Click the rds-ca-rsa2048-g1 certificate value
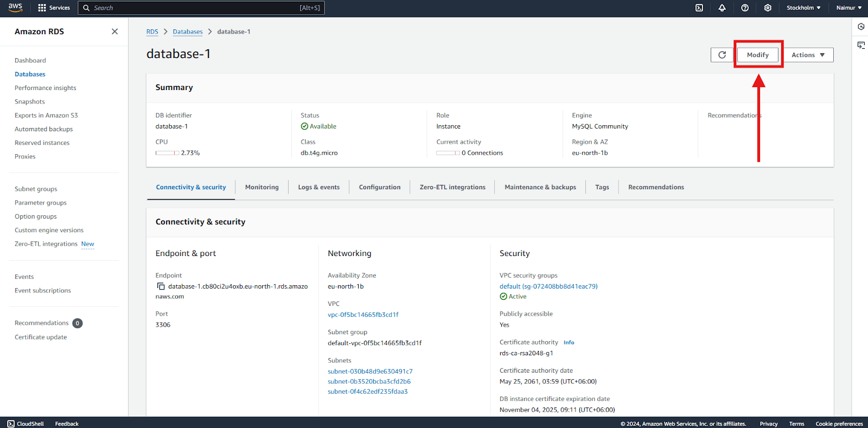 [526, 353]
